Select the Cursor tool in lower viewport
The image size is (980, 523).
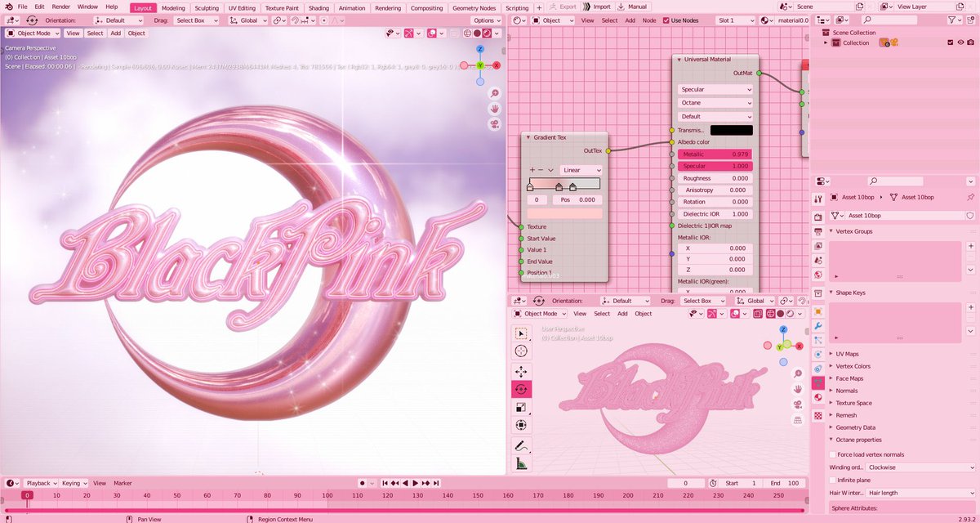point(521,351)
